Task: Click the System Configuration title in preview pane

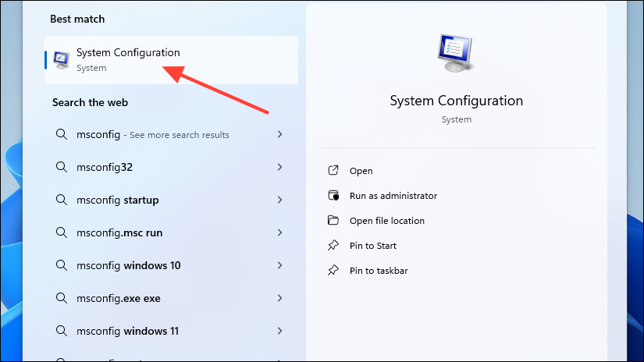Action: coord(457,101)
